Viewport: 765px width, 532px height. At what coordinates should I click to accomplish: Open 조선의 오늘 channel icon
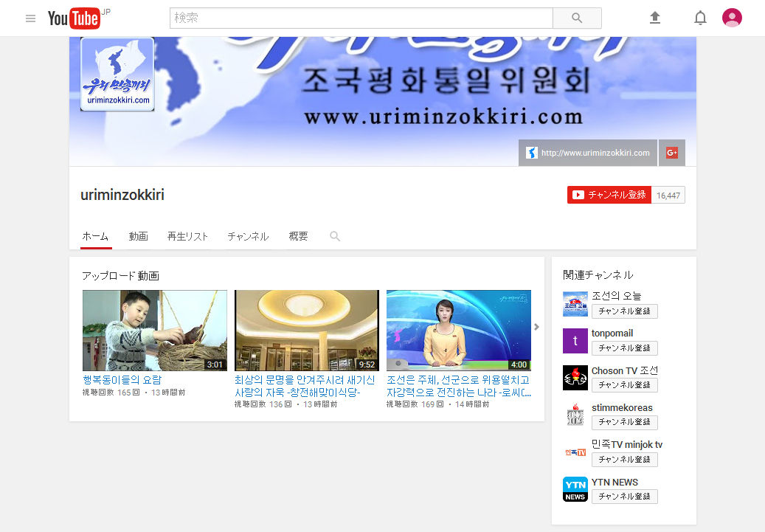tap(575, 303)
